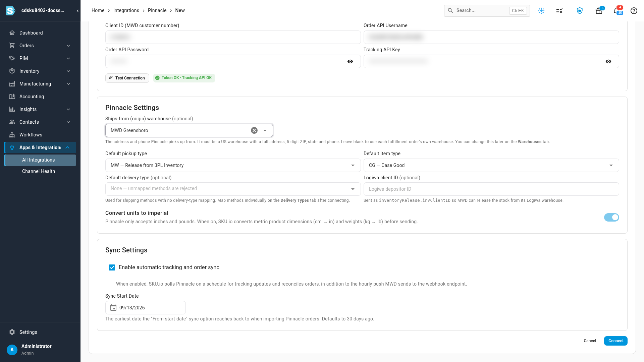Click the search magnifier icon

pyautogui.click(x=450, y=11)
